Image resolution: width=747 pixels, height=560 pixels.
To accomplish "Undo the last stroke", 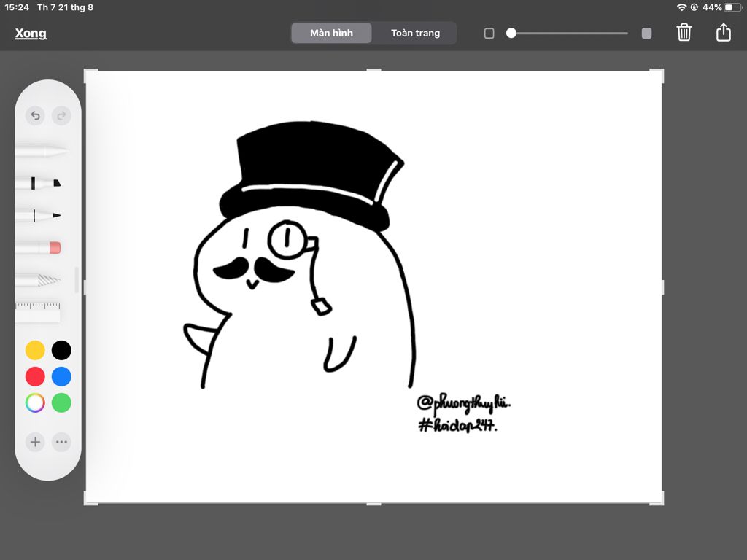I will 35,115.
